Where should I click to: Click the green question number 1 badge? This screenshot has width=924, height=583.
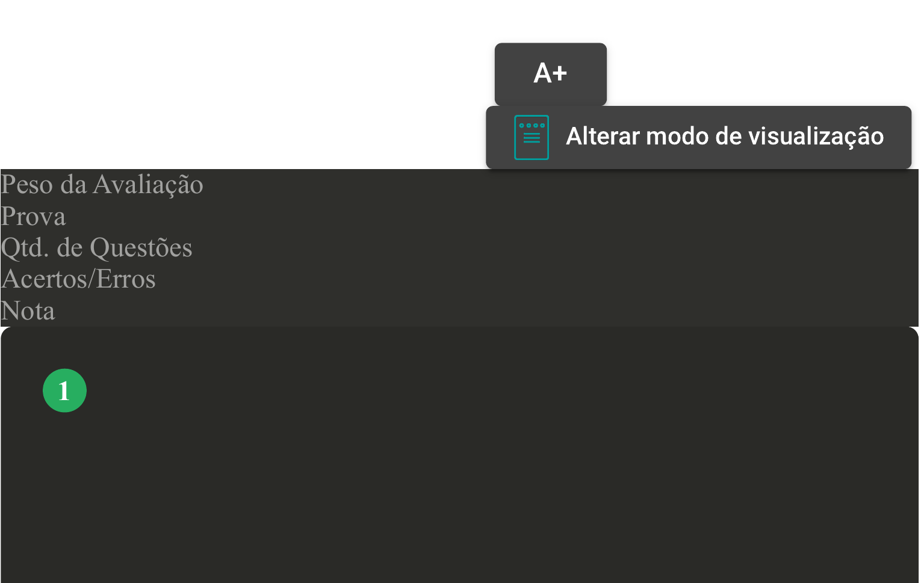[64, 390]
